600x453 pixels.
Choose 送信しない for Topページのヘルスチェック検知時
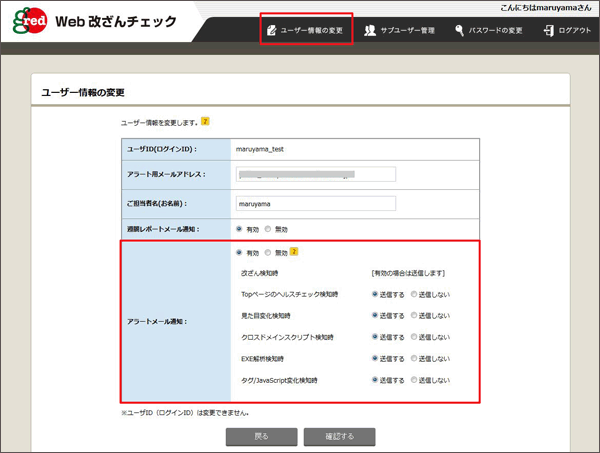click(414, 294)
